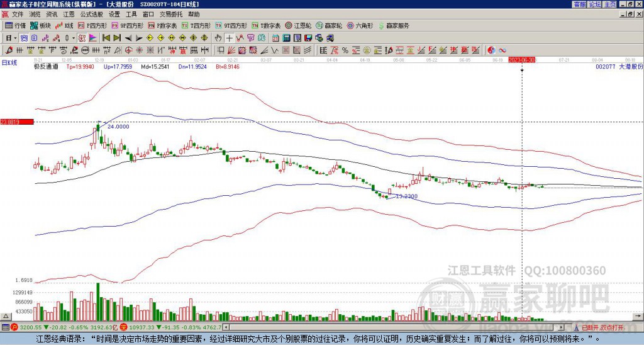The image size is (644, 345).
Task: Open the 江恩 menu
Action: (x=69, y=14)
